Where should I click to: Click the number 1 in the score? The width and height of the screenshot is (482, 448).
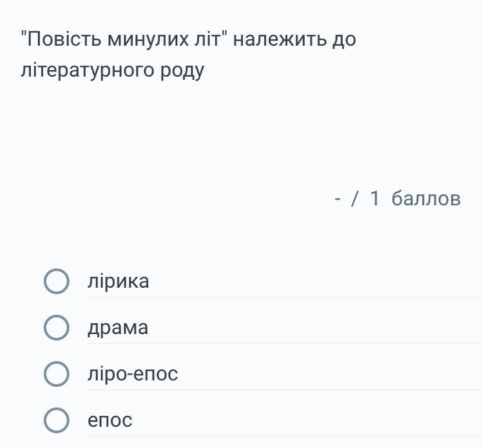point(375,199)
